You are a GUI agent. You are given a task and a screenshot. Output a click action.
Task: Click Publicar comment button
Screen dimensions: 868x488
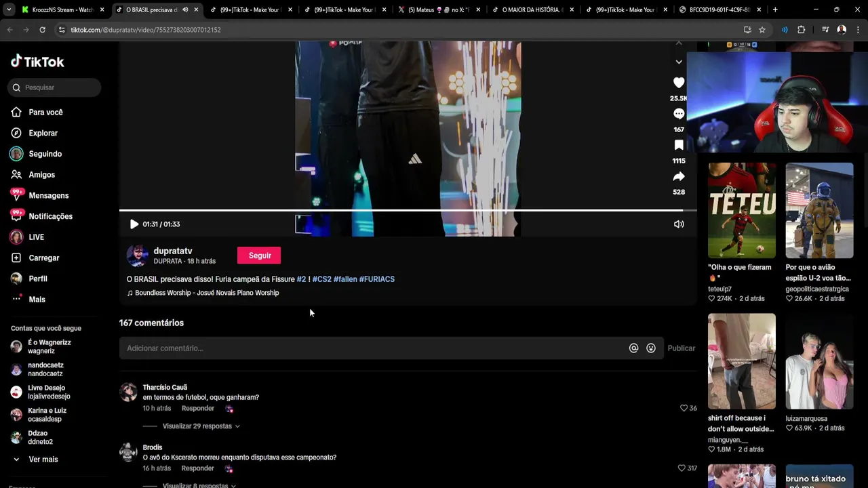(681, 348)
